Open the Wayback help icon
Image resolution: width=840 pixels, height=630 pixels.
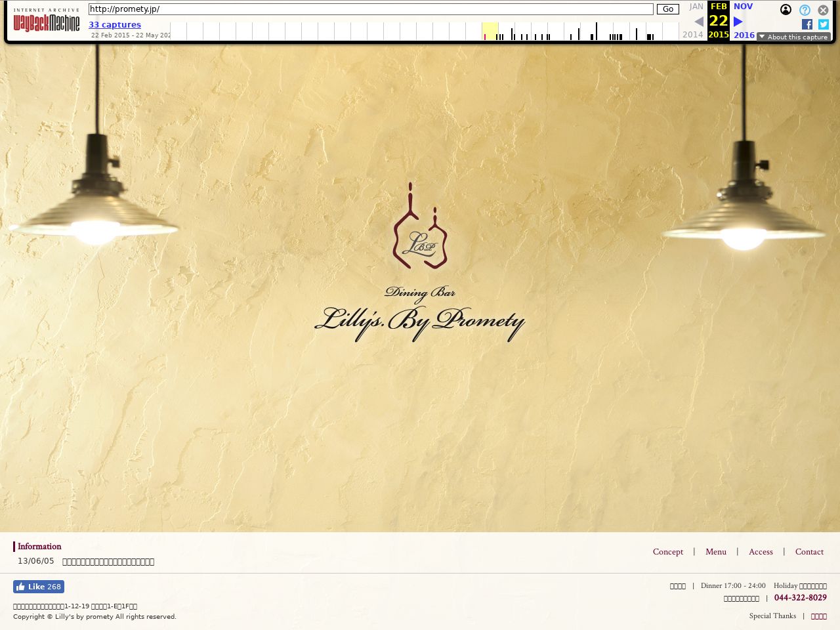point(805,10)
